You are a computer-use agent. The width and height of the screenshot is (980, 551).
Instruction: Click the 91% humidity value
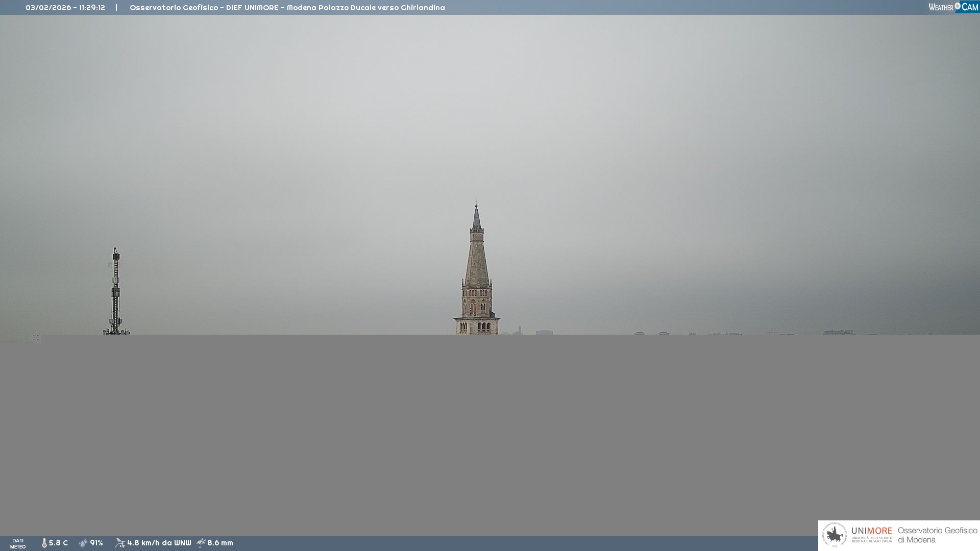click(96, 543)
